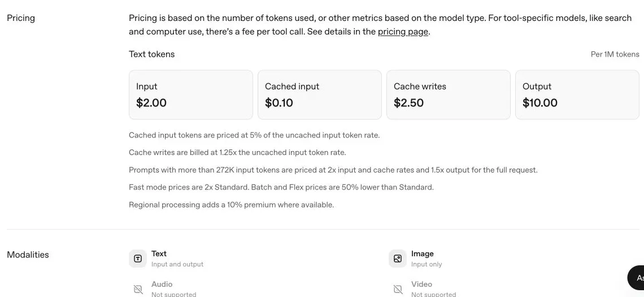Click the Modalities section heading
Image resolution: width=644 pixels, height=297 pixels.
coord(28,255)
